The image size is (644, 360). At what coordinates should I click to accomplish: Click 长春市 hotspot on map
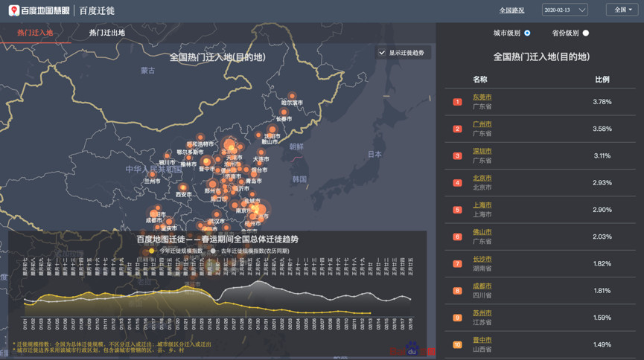284,112
